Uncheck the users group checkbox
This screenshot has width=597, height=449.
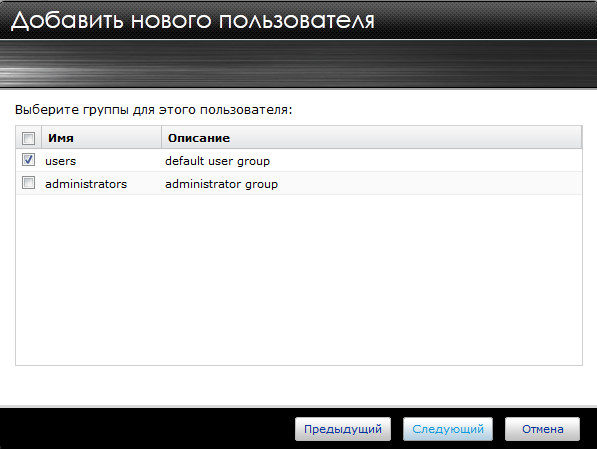click(x=28, y=160)
